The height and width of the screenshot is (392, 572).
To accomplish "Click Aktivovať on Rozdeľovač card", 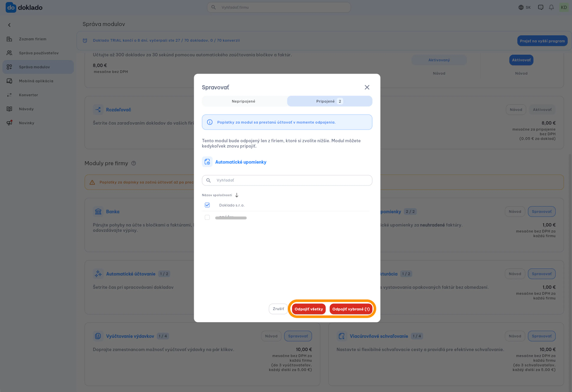I will pos(542,110).
